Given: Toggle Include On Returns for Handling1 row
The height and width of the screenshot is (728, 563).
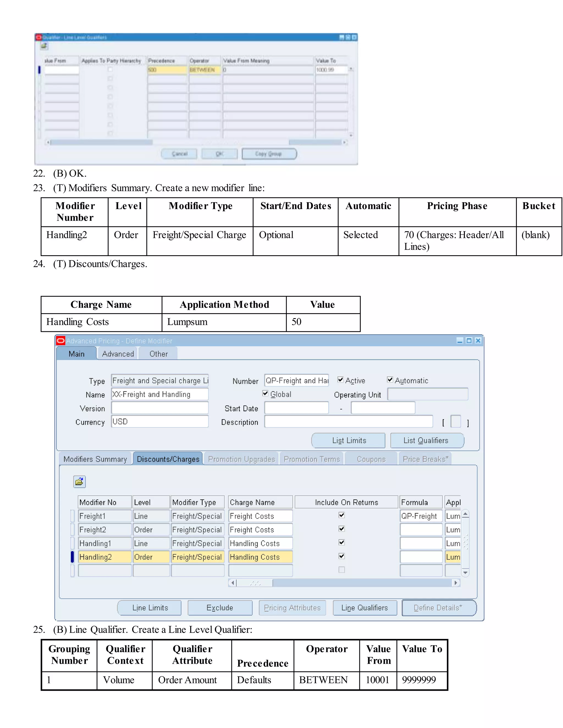Looking at the screenshot, I should [x=341, y=543].
